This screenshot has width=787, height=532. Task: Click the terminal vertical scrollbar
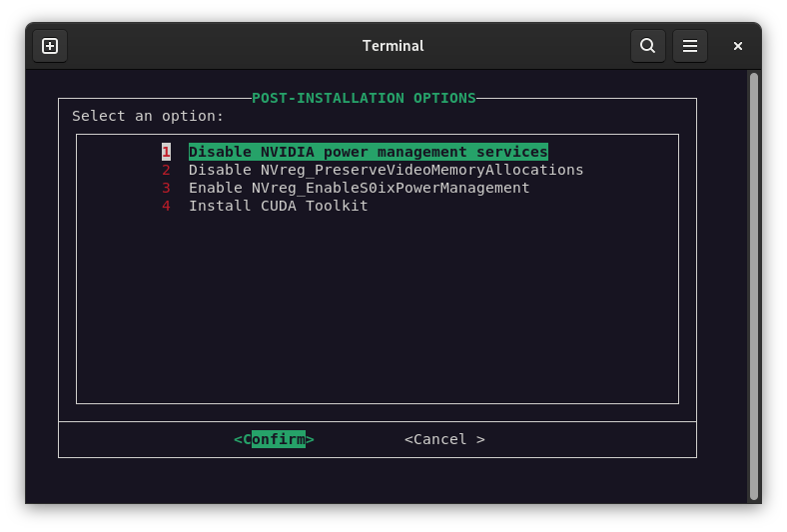(x=754, y=284)
